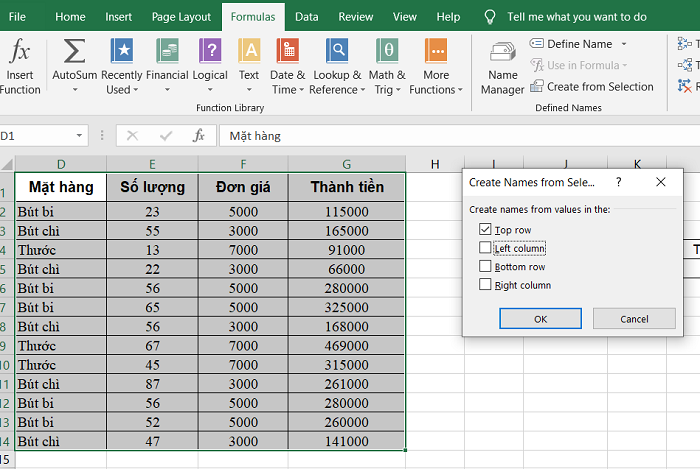Expand the Logical dropdown arrow
700x469 pixels.
210,90
